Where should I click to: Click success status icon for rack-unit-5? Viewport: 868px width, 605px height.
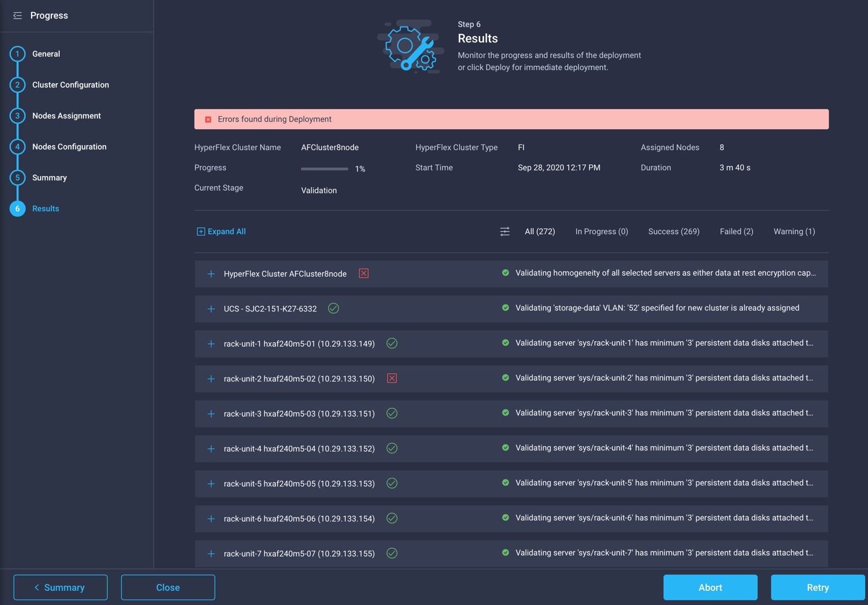392,483
